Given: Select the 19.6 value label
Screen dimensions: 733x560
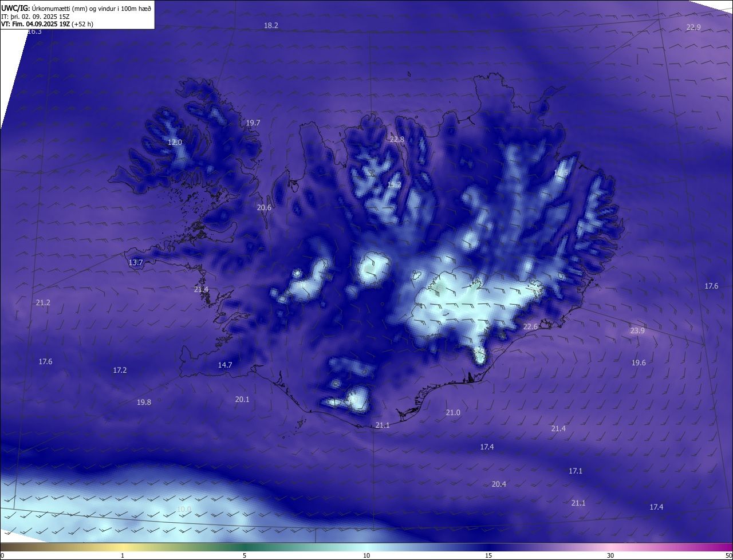Looking at the screenshot, I should pos(639,363).
